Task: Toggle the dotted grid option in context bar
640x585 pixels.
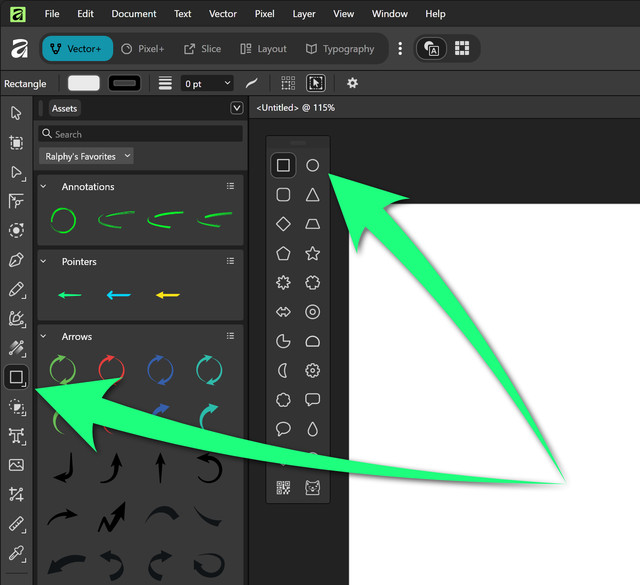Action: 288,84
